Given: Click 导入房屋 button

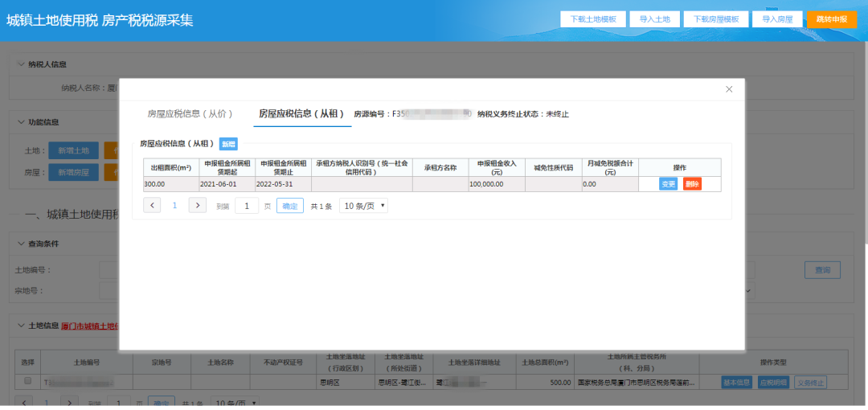Looking at the screenshot, I should pyautogui.click(x=778, y=19).
